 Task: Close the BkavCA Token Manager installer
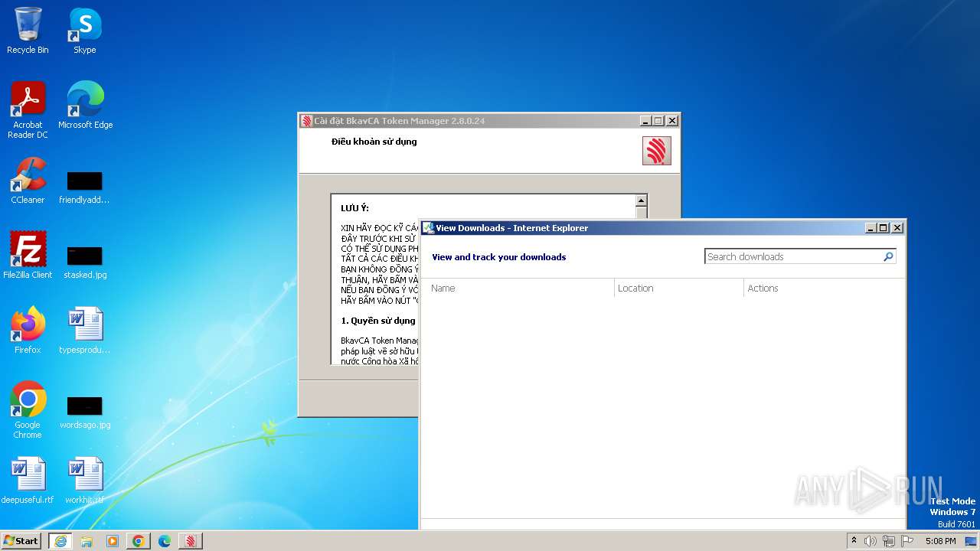pyautogui.click(x=672, y=121)
